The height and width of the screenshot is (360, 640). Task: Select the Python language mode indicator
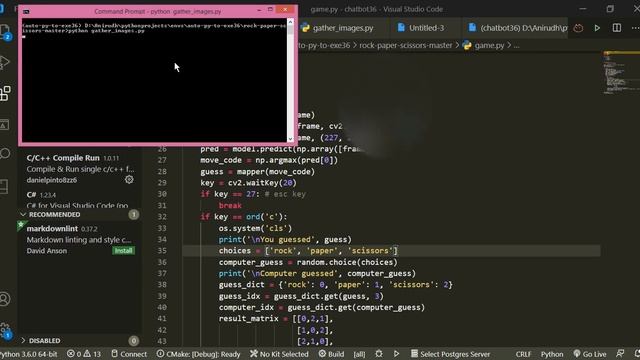point(552,354)
